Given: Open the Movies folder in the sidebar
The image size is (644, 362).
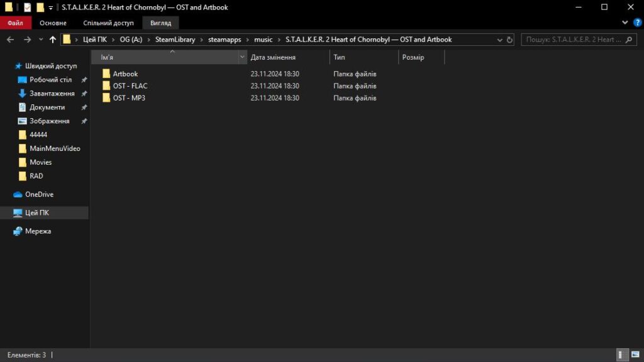Looking at the screenshot, I should [x=41, y=162].
